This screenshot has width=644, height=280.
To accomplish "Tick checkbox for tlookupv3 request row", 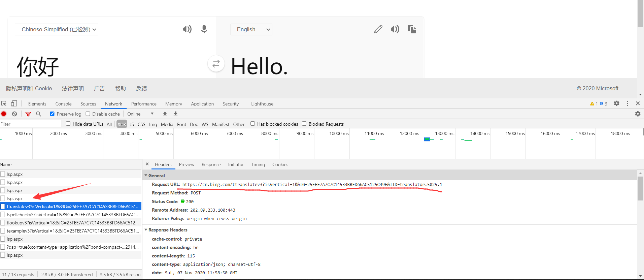I will tap(3, 223).
